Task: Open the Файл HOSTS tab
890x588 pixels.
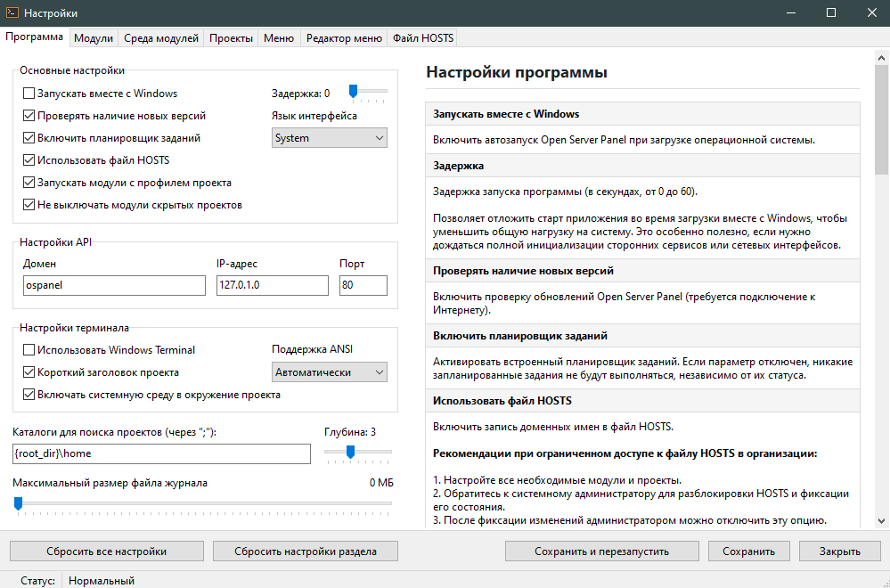Action: [422, 37]
